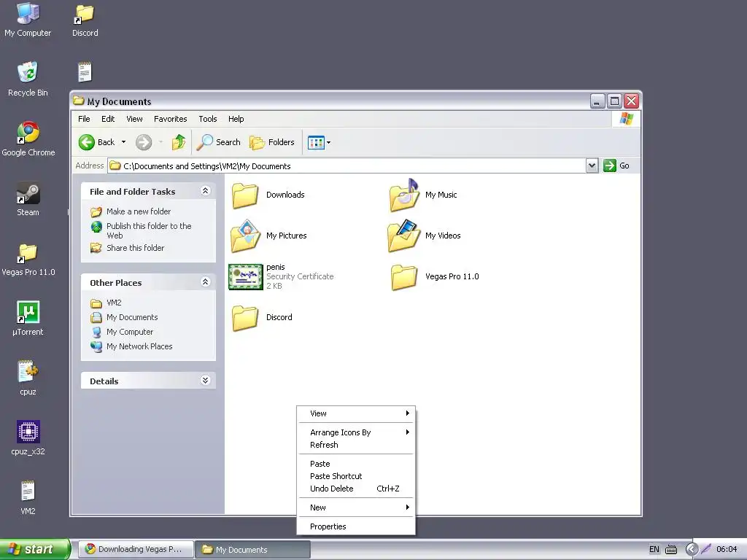747x560 pixels.
Task: Click the EN language indicator
Action: [654, 549]
